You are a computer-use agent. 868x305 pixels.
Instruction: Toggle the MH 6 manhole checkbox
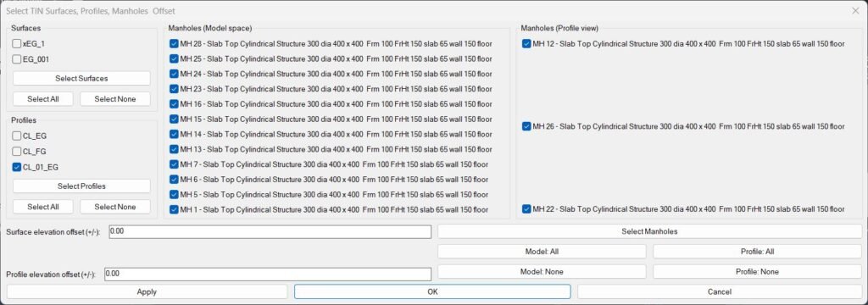(x=174, y=180)
